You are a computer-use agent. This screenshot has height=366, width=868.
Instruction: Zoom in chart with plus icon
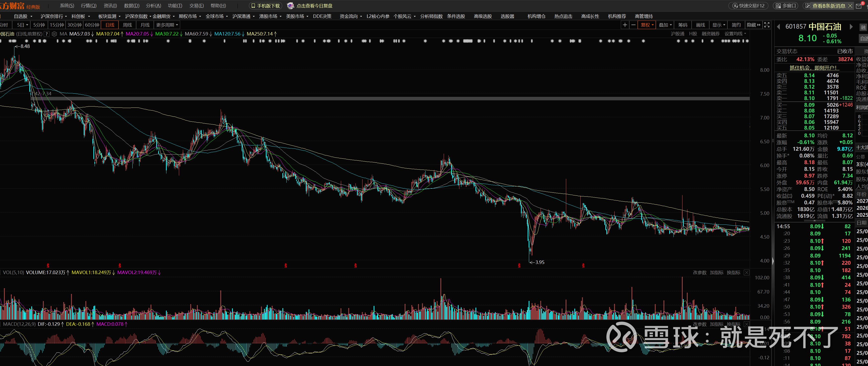point(625,25)
